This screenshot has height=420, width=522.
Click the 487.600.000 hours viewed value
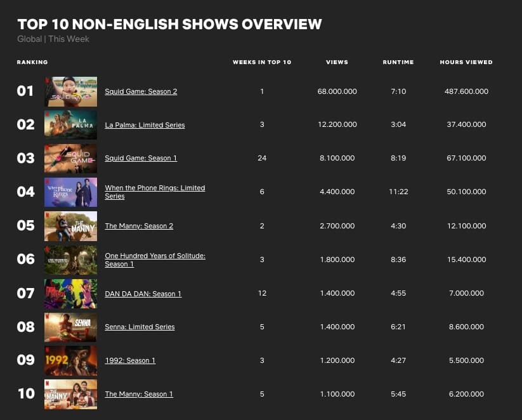pyautogui.click(x=466, y=91)
